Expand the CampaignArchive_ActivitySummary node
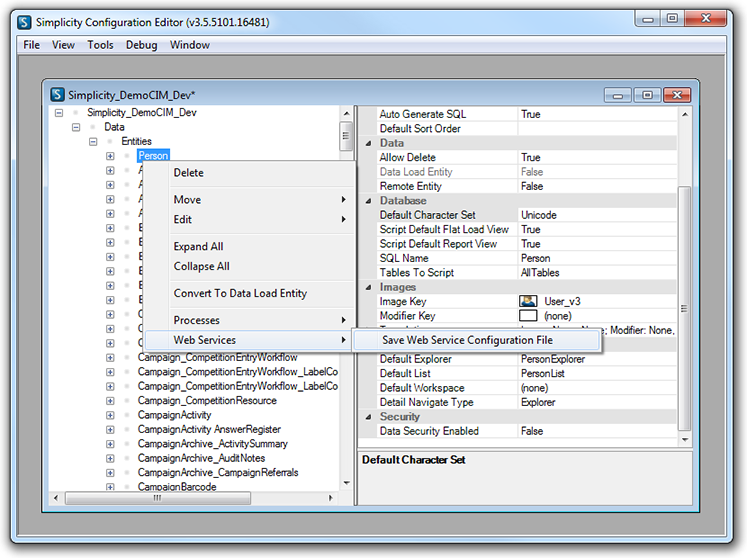 pyautogui.click(x=111, y=444)
